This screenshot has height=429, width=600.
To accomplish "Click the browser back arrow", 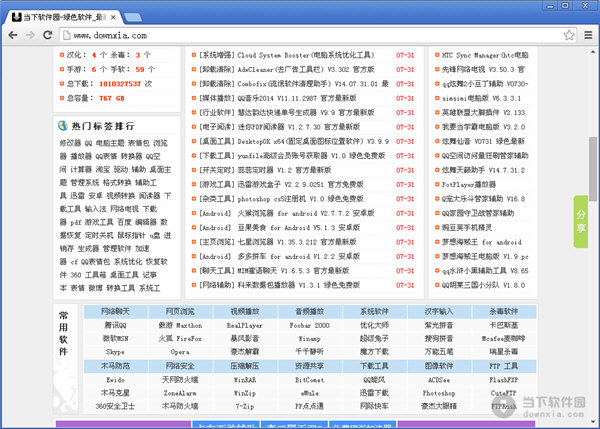I will [13, 35].
